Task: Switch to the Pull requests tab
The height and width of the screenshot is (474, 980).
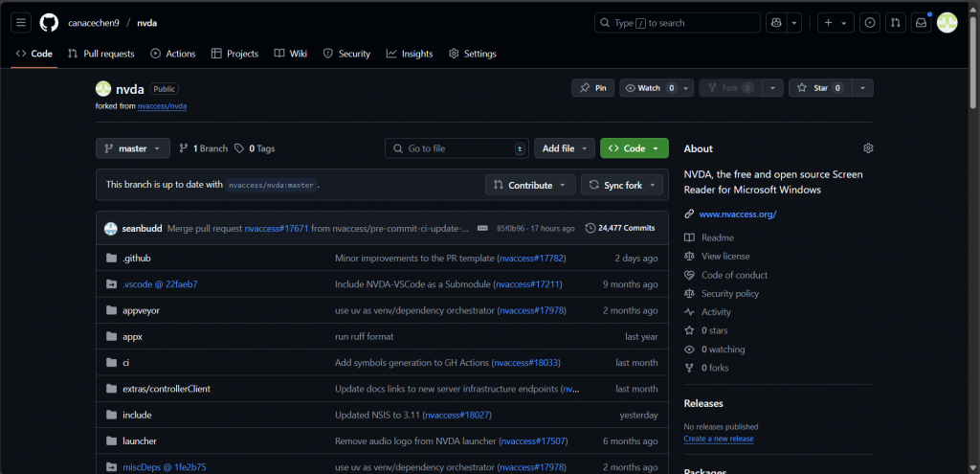Action: point(101,54)
